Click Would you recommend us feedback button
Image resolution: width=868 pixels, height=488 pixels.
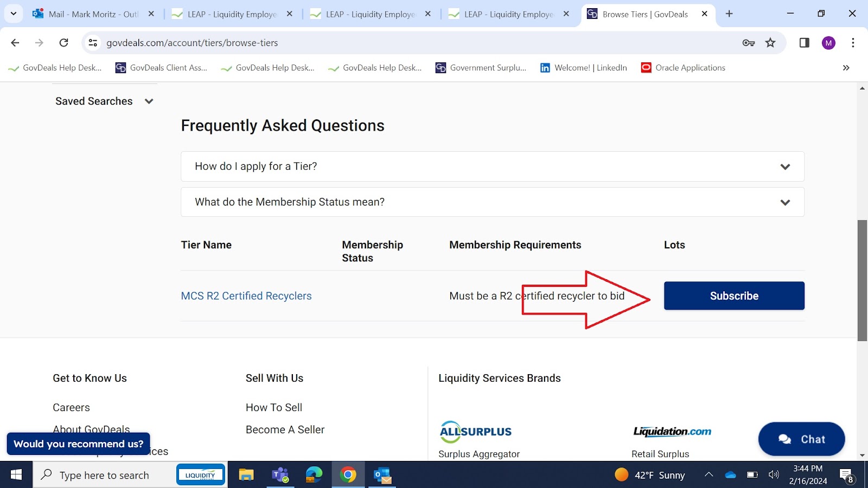coord(78,444)
